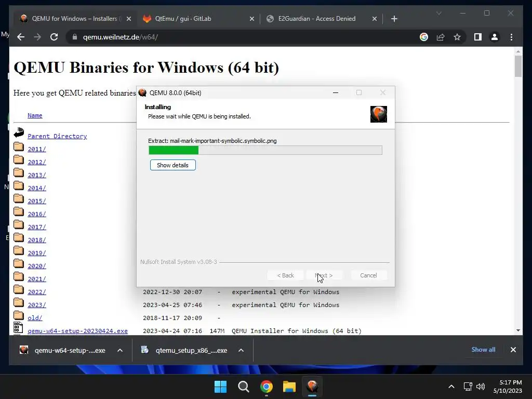The width and height of the screenshot is (532, 399).
Task: Click the share page icon
Action: click(441, 37)
